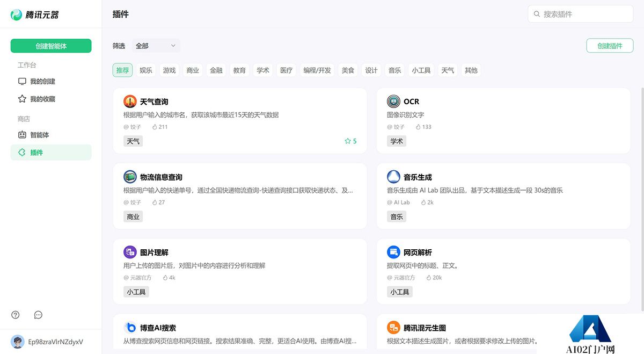
Task: Select the 娱乐 category tab
Action: click(x=146, y=70)
